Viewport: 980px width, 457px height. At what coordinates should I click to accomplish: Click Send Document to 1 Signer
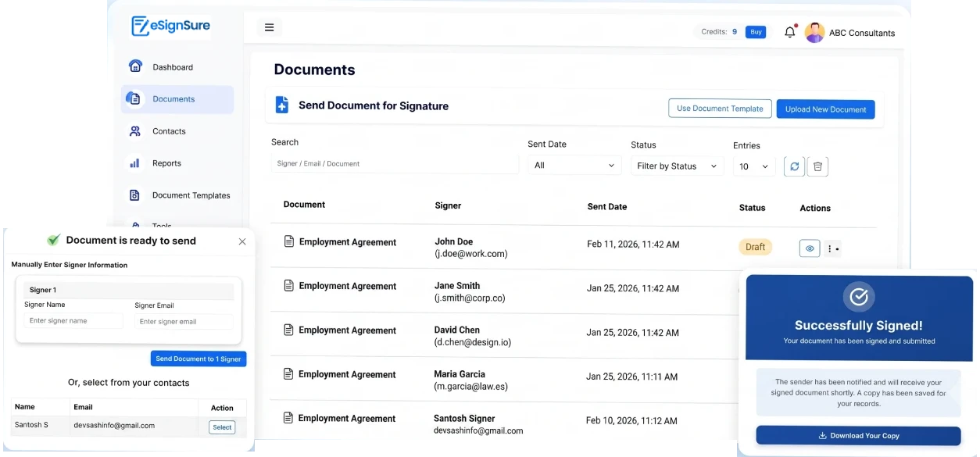point(199,359)
